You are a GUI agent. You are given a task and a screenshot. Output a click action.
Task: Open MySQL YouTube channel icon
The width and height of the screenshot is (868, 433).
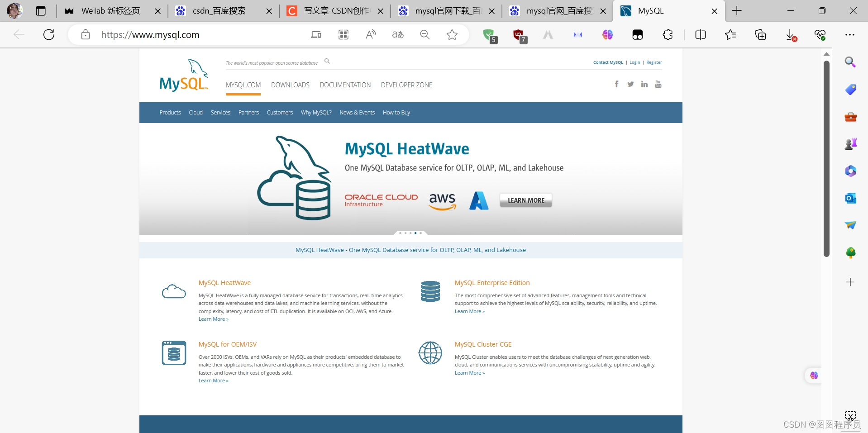point(658,84)
